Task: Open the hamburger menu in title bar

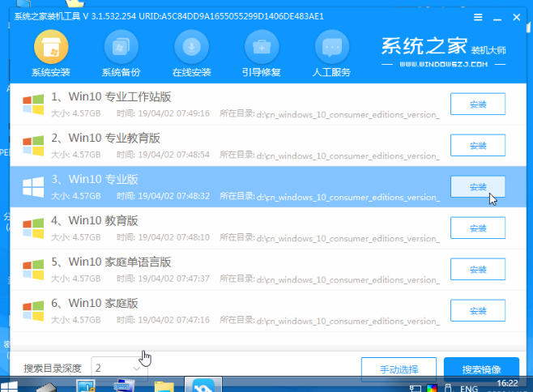Action: click(478, 17)
